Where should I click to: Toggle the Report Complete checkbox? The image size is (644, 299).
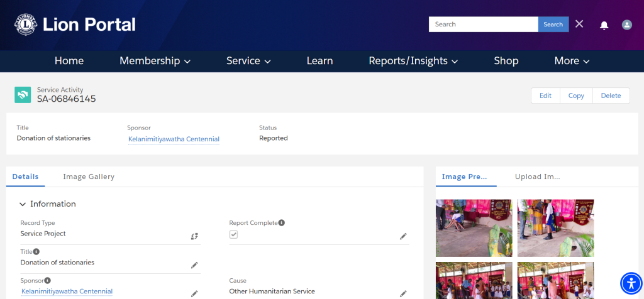(233, 234)
